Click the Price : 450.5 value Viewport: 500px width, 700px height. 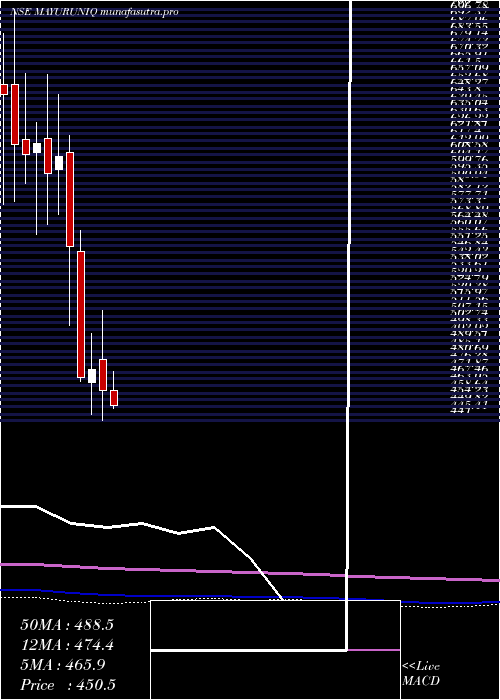(x=69, y=685)
